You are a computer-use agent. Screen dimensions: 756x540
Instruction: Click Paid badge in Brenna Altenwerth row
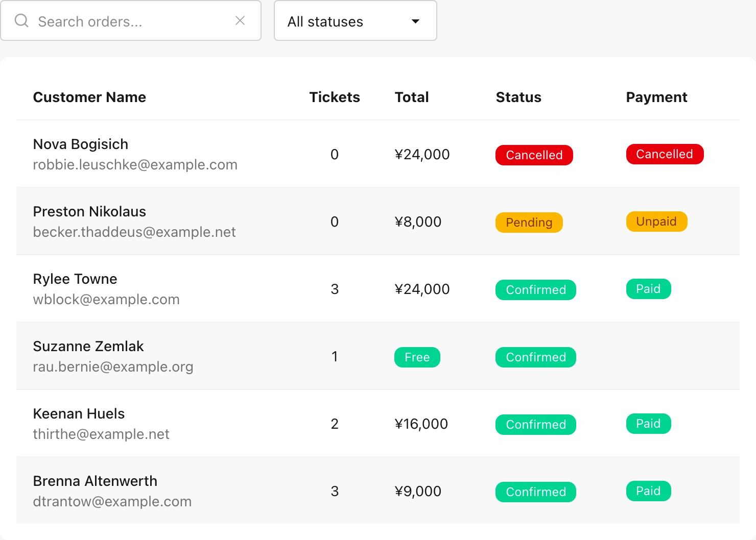click(649, 491)
